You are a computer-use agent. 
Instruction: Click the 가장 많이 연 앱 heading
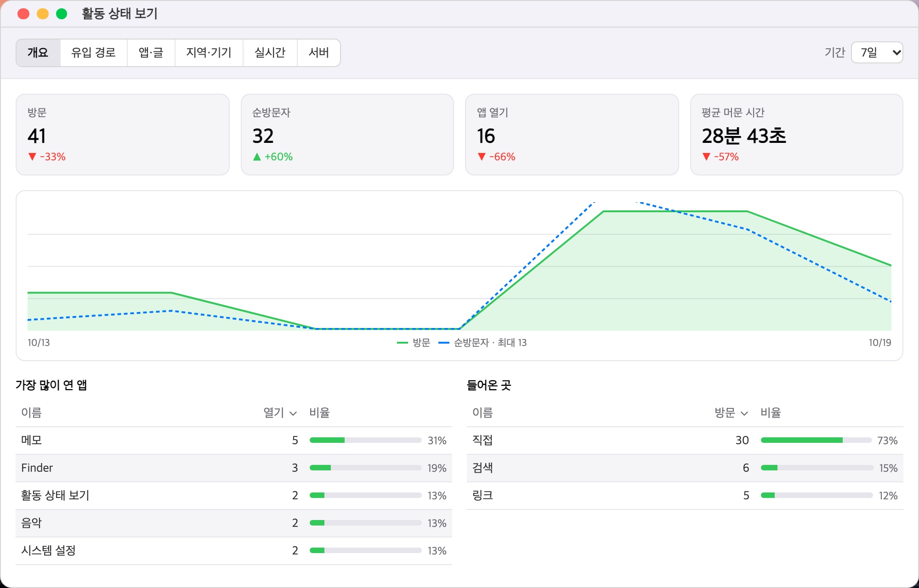tap(51, 385)
